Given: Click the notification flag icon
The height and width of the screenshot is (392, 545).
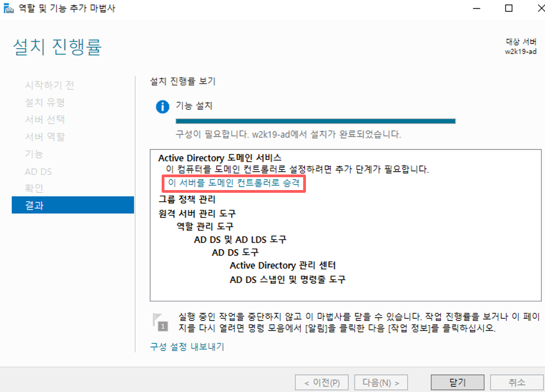Looking at the screenshot, I should pyautogui.click(x=160, y=322).
